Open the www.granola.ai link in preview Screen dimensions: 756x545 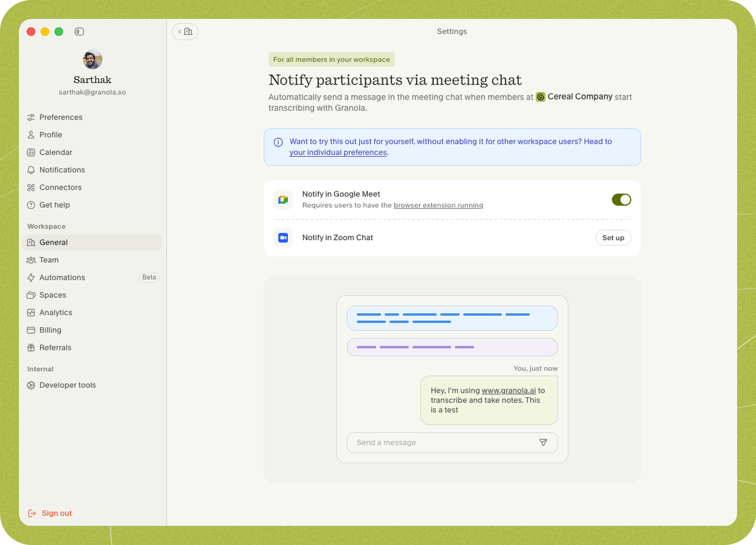click(x=509, y=391)
